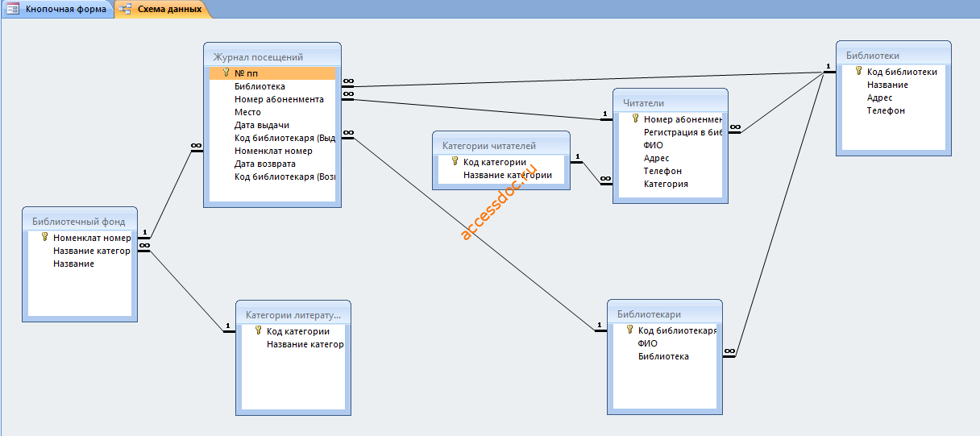Select Название категор in Библиотечный фонд
This screenshot has width=980, height=436.
(x=79, y=251)
